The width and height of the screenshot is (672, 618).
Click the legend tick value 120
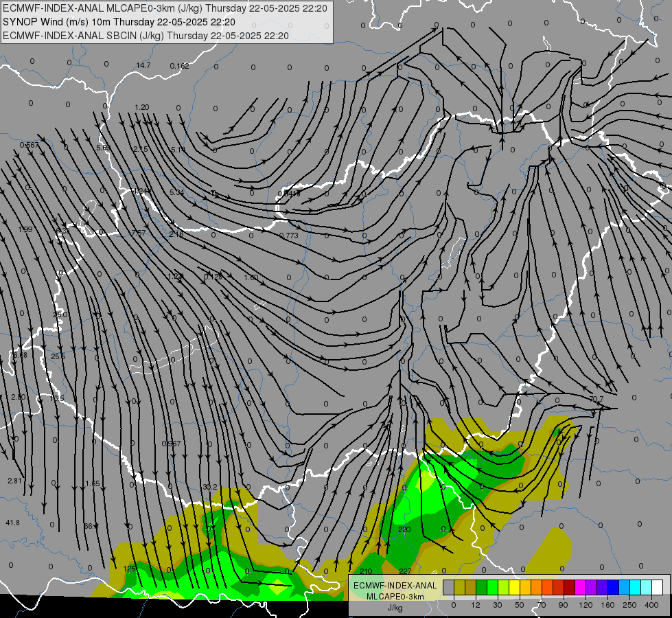pos(586,605)
